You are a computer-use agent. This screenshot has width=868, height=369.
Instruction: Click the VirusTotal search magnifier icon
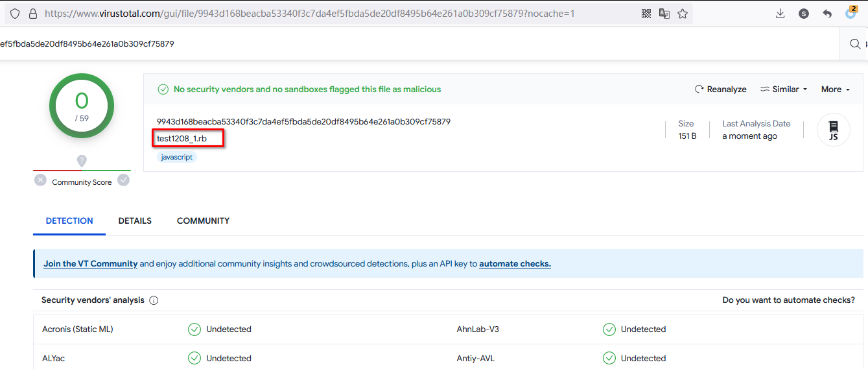tap(855, 44)
